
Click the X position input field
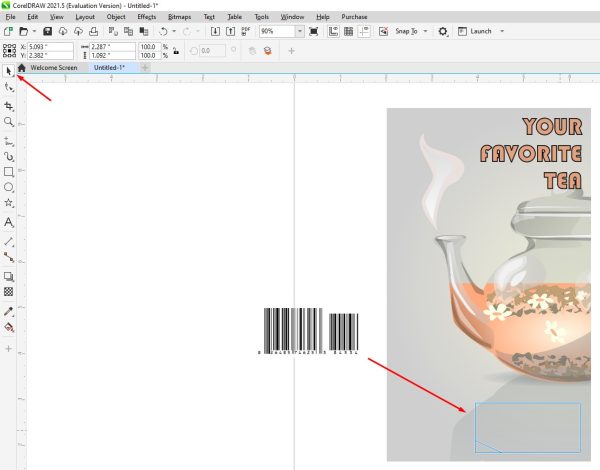(50, 46)
